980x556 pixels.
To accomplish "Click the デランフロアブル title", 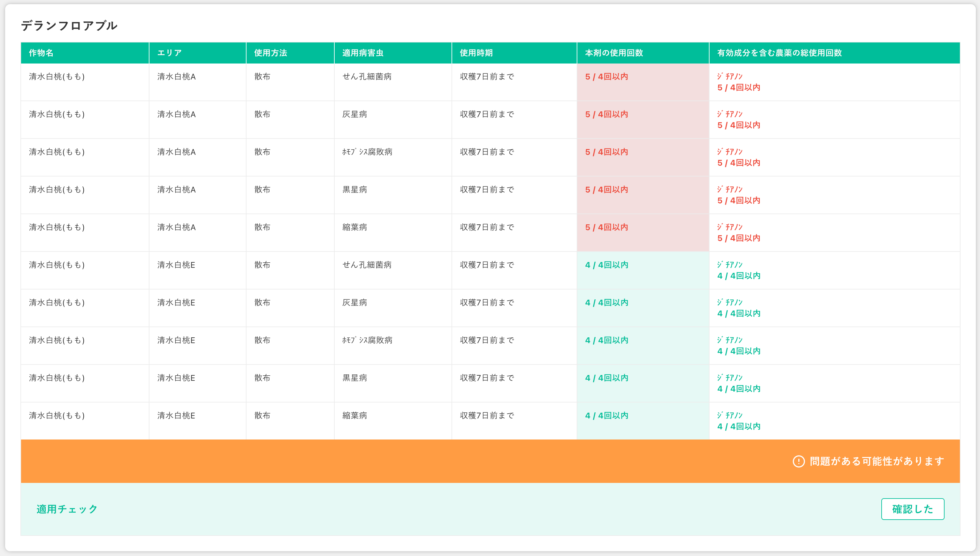I will click(69, 26).
